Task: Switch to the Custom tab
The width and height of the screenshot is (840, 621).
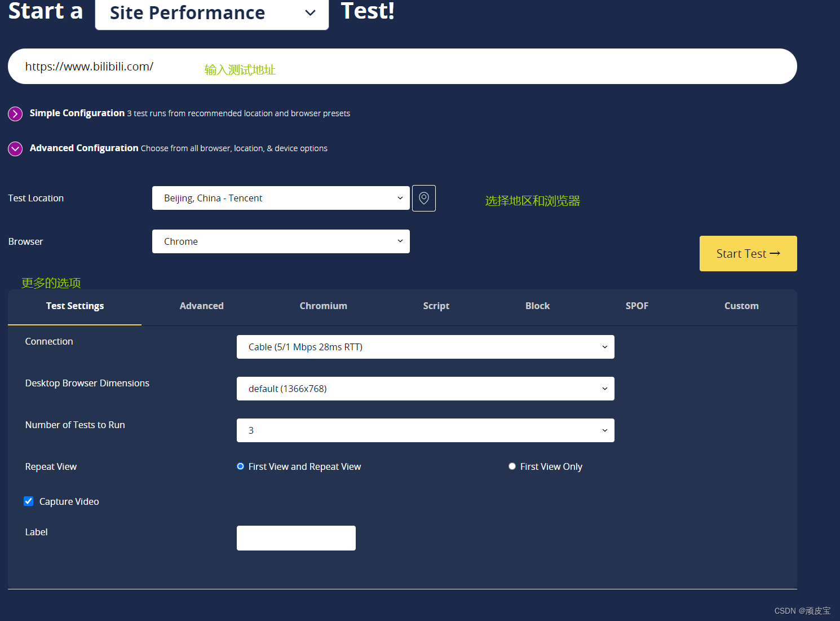Action: [741, 306]
